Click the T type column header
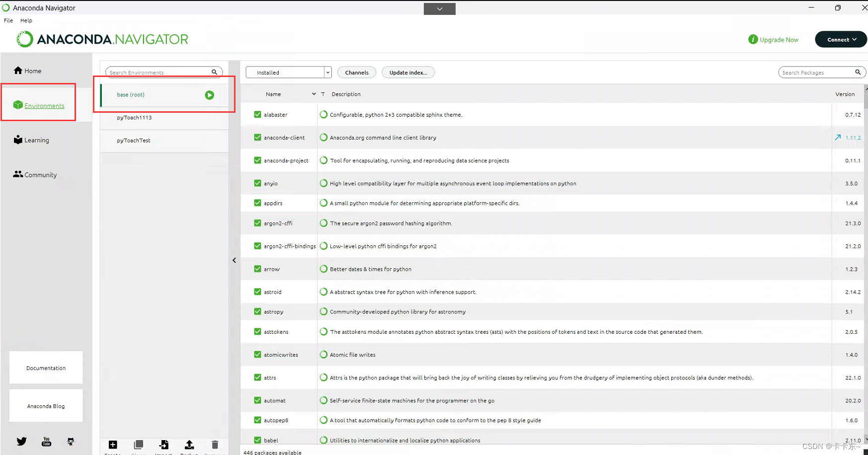This screenshot has height=455, width=868. click(x=322, y=94)
